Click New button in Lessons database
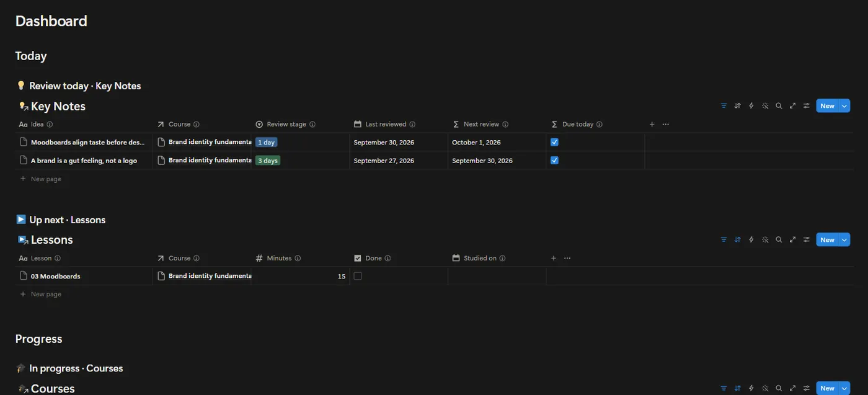 click(x=827, y=240)
